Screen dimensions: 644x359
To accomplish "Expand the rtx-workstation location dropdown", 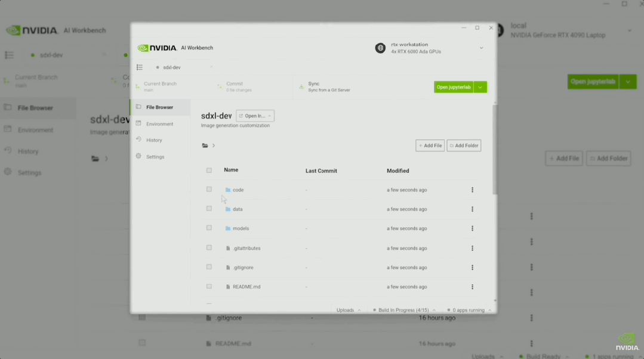I will coord(481,48).
